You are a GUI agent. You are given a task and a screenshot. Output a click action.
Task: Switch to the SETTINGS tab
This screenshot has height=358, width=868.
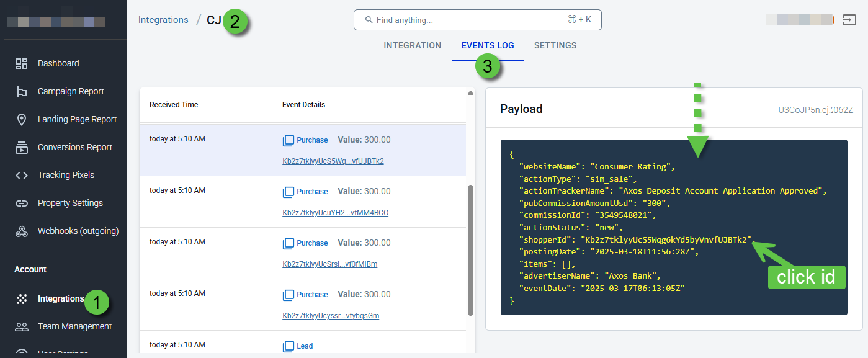[x=555, y=45]
